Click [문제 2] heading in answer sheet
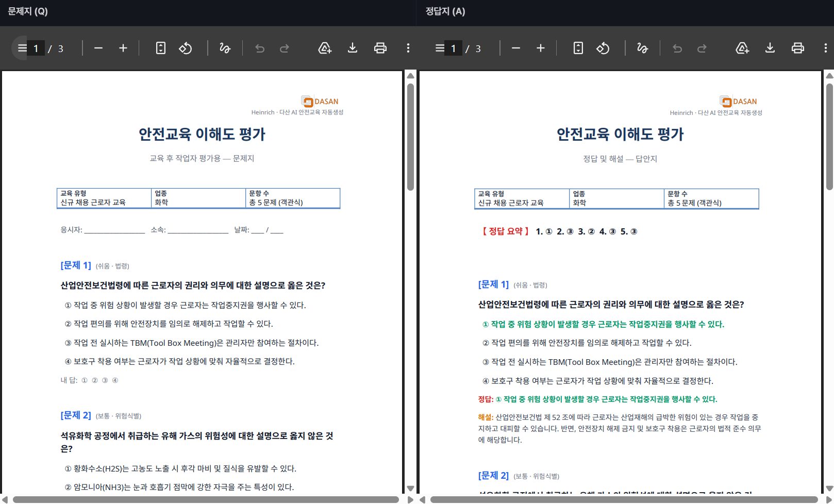The height and width of the screenshot is (504, 834). click(493, 476)
